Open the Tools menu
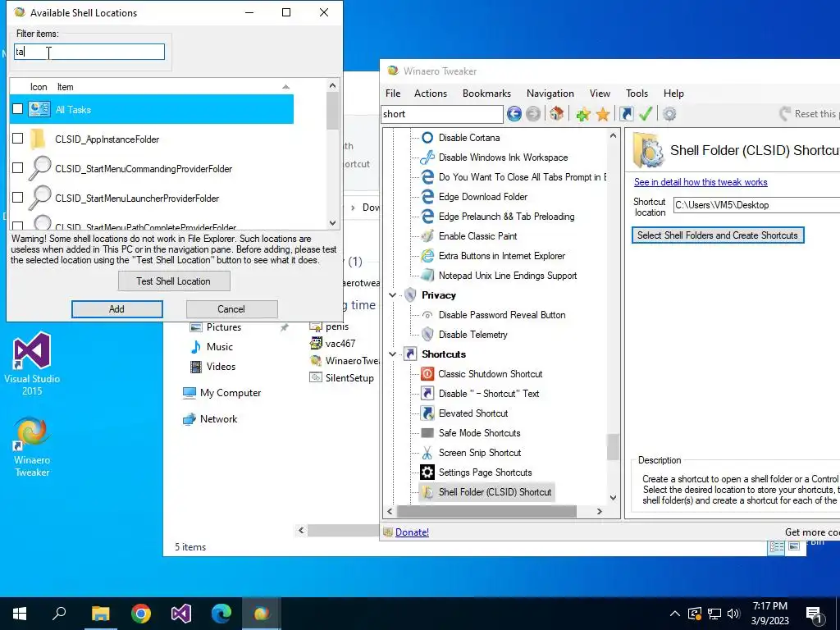The height and width of the screenshot is (630, 840). 637,94
